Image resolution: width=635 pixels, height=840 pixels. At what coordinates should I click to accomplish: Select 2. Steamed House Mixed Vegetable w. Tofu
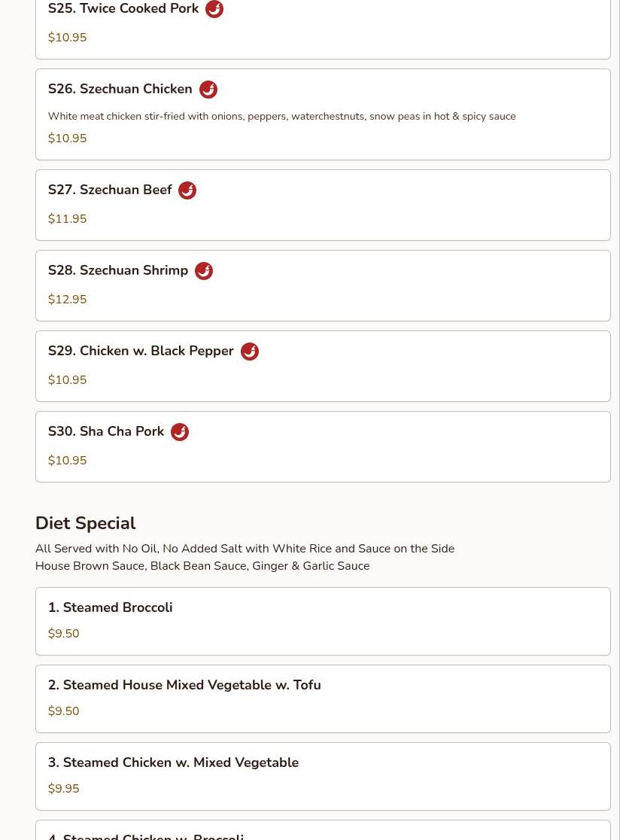click(323, 699)
